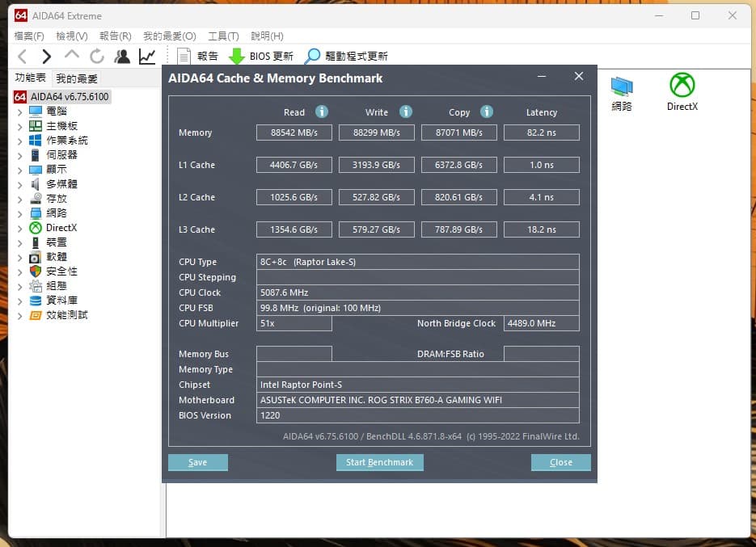Expand the 多媒體 tree node
The height and width of the screenshot is (547, 756).
pyautogui.click(x=19, y=184)
